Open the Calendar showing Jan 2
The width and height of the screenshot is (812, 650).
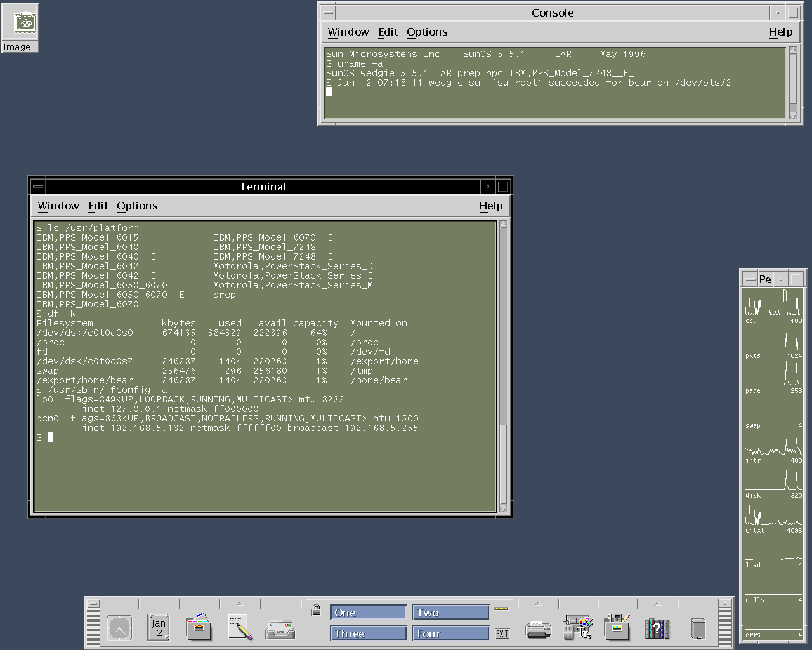pyautogui.click(x=158, y=627)
